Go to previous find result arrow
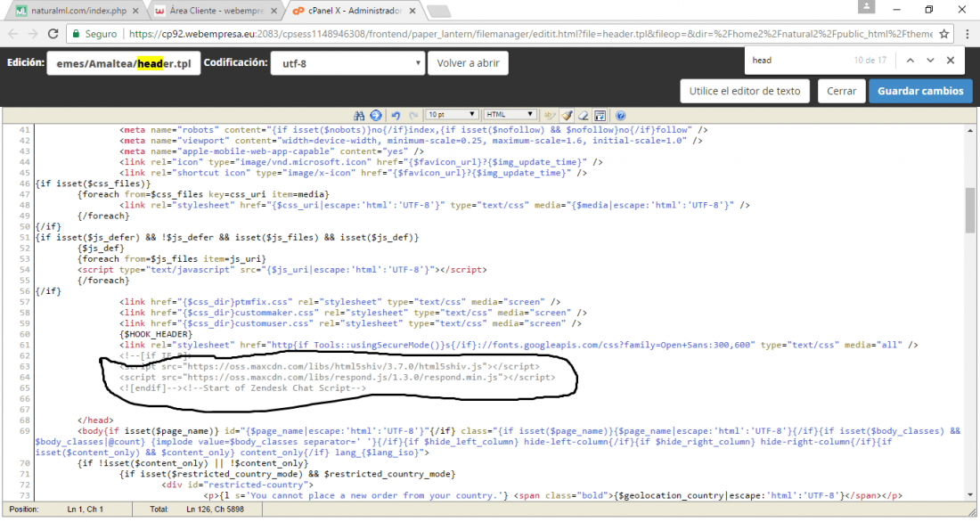This screenshot has width=980, height=522. 910,60
